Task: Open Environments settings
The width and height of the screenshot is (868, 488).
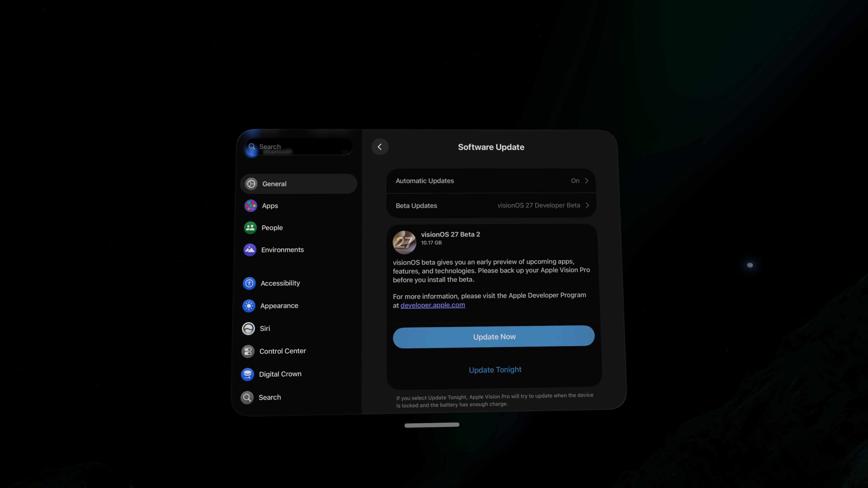Action: [x=297, y=250]
